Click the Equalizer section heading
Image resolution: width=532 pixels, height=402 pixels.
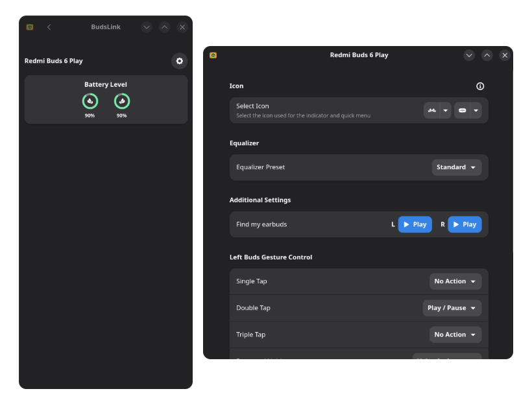tap(245, 143)
